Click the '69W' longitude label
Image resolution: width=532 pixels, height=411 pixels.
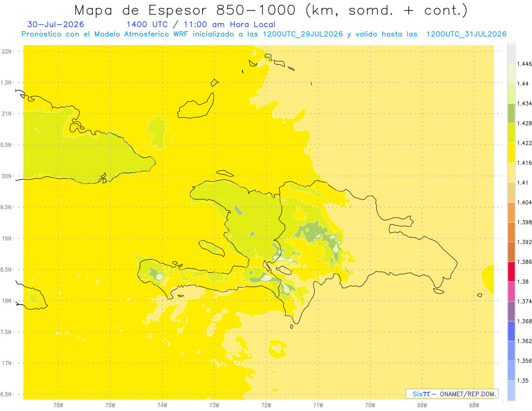422,405
